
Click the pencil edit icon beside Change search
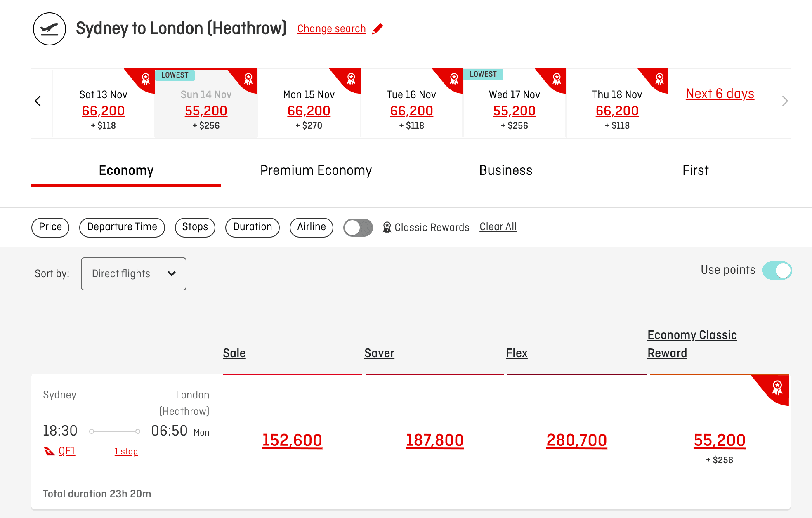pyautogui.click(x=378, y=29)
